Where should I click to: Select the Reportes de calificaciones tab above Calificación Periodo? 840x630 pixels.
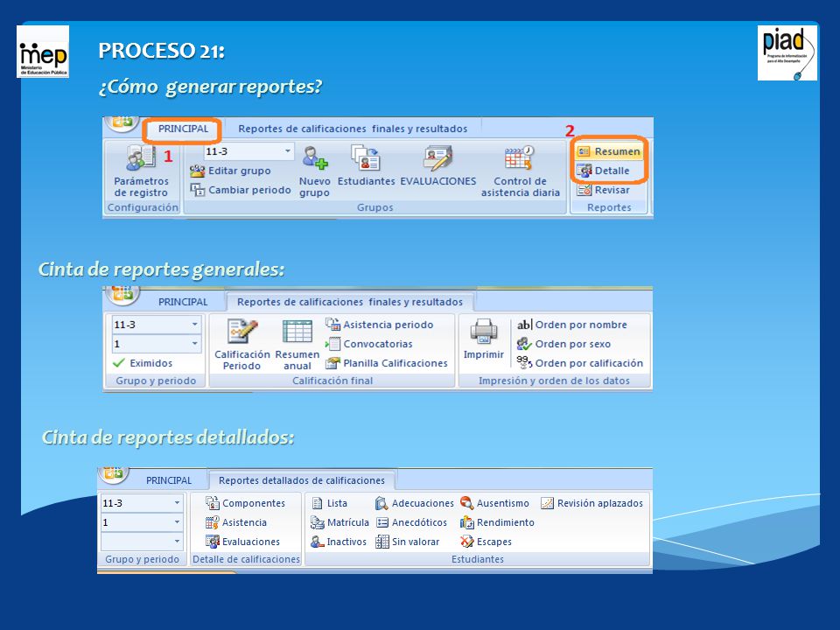point(350,302)
